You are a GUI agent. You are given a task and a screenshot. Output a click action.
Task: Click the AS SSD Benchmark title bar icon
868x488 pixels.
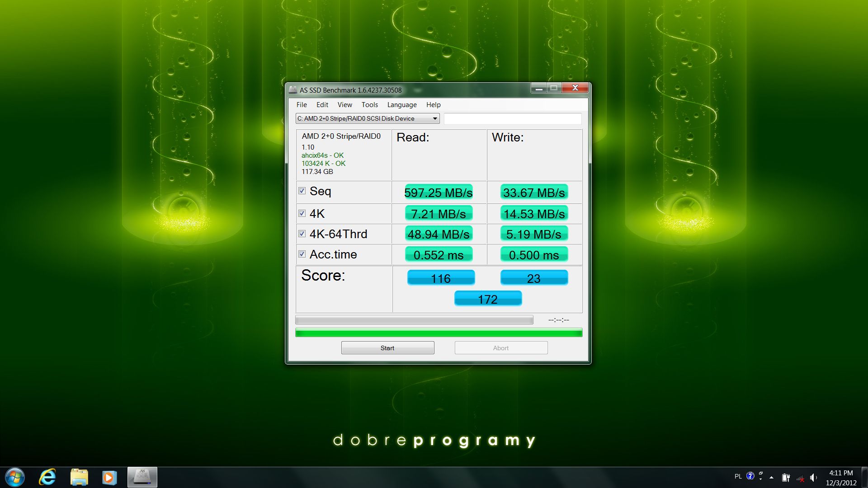[x=293, y=89]
